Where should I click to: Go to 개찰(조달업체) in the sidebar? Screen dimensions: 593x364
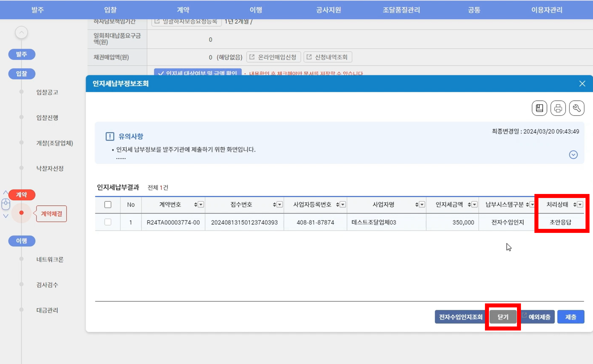(55, 143)
